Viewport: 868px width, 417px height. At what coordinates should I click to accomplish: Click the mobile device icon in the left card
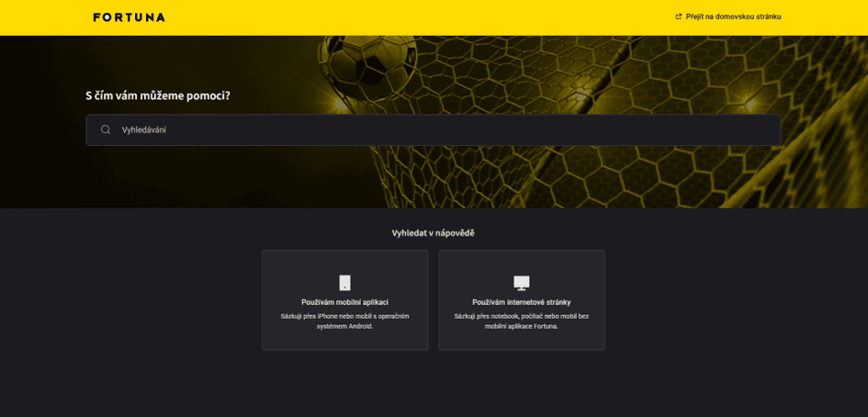click(x=344, y=283)
